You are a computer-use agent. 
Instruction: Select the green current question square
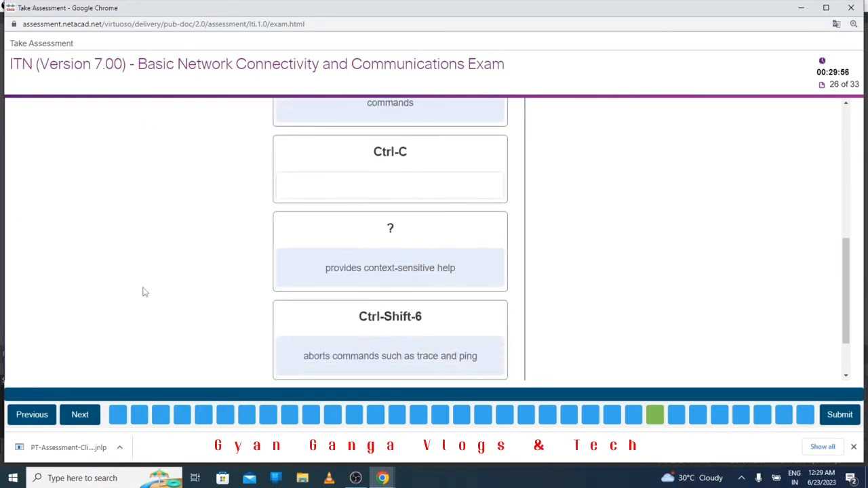(x=655, y=414)
